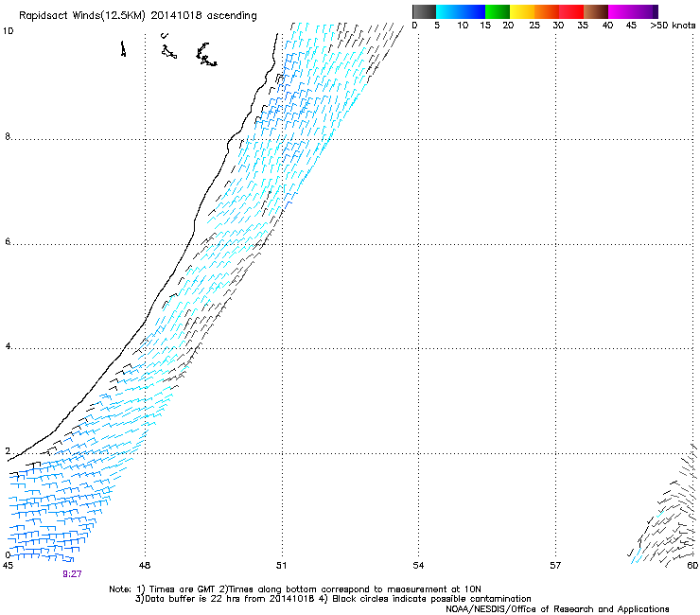Click the '>50 knots' legend label
700x615 pixels.
tap(673, 26)
